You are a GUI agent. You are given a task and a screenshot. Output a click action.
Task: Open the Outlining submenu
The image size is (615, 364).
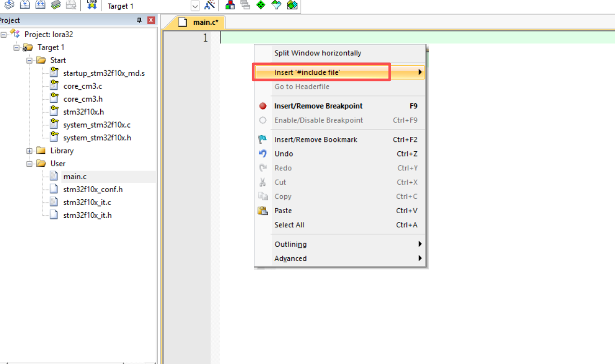point(340,244)
